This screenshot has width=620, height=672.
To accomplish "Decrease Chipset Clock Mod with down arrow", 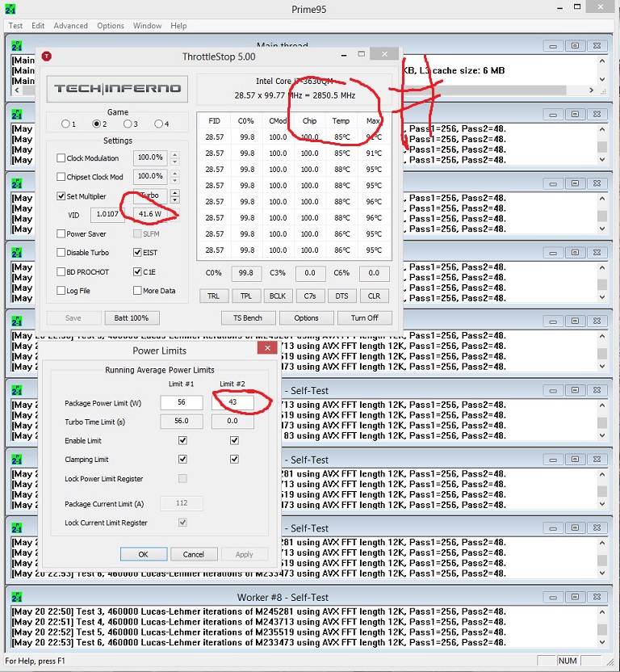I will click(x=175, y=180).
